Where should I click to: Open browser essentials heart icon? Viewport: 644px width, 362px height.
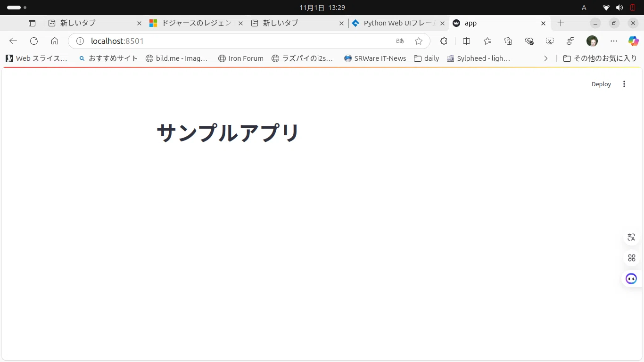(529, 41)
